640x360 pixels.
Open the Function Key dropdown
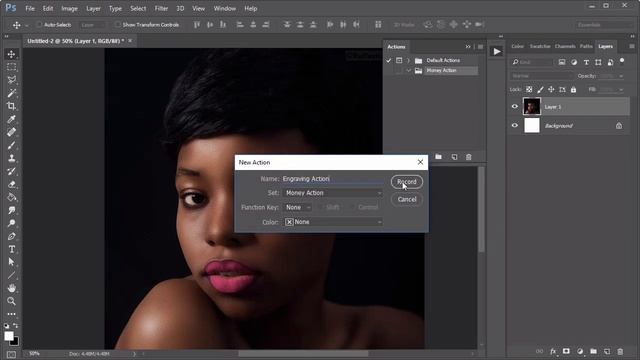298,207
